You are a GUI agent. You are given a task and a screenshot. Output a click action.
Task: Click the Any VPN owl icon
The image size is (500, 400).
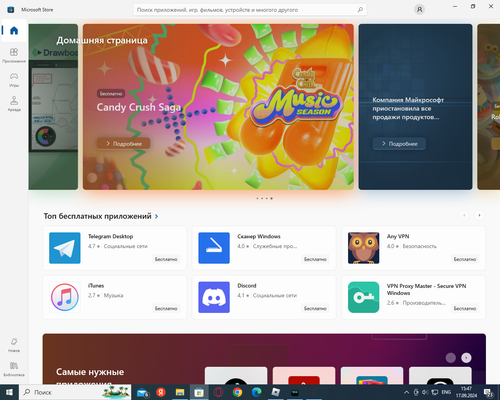tap(363, 248)
